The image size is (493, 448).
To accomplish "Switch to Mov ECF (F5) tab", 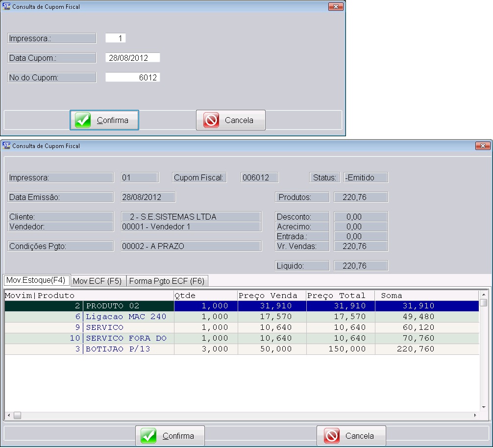I will (97, 281).
